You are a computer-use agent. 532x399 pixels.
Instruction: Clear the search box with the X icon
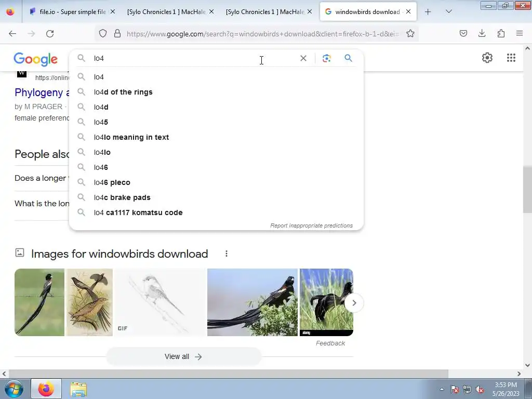pyautogui.click(x=303, y=58)
